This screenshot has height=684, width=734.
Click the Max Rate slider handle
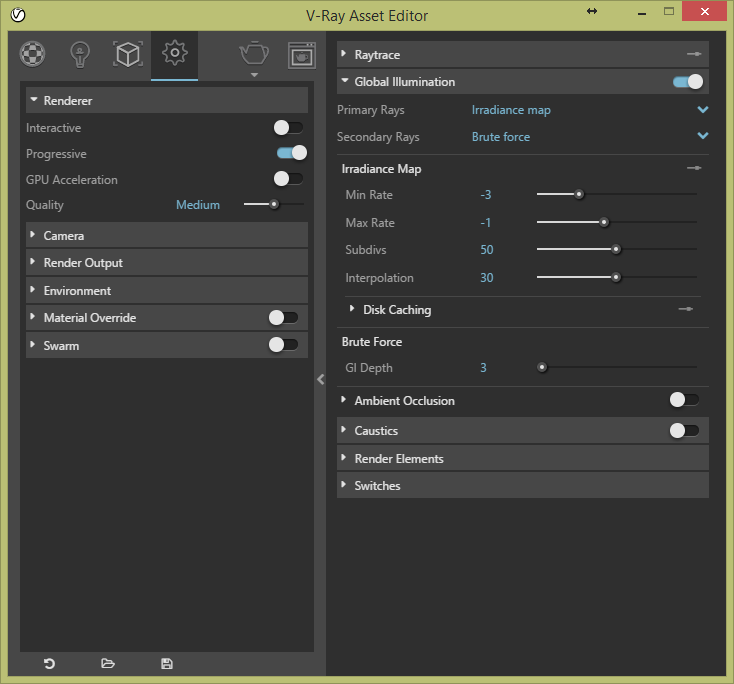pyautogui.click(x=604, y=222)
